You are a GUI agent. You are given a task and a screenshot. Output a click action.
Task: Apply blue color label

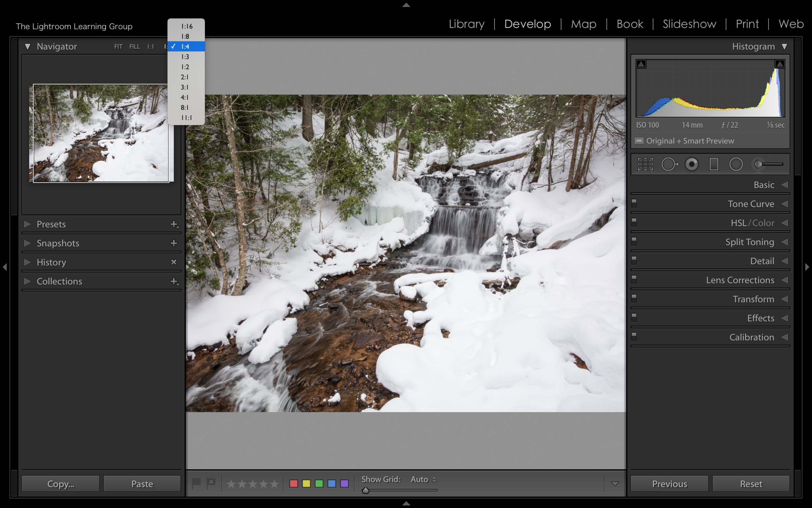tap(332, 484)
